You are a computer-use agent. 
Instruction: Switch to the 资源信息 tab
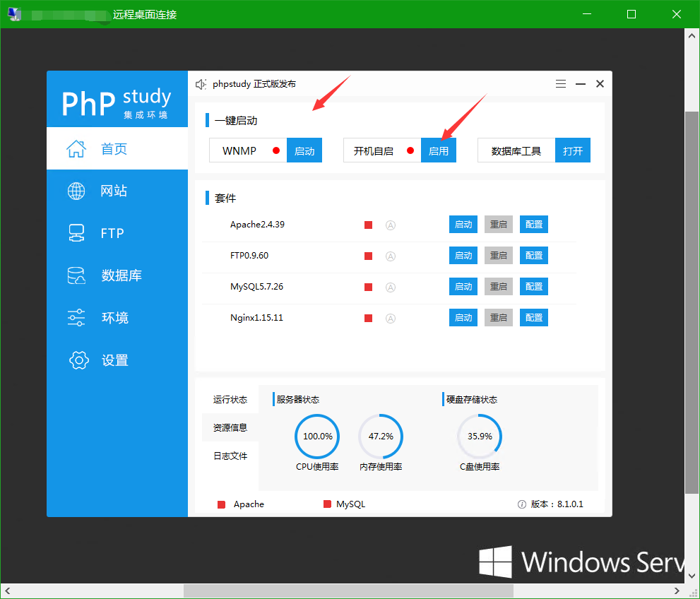(x=230, y=427)
